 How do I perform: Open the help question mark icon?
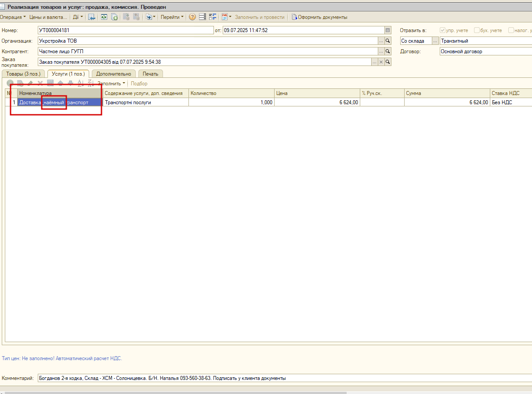click(x=192, y=17)
